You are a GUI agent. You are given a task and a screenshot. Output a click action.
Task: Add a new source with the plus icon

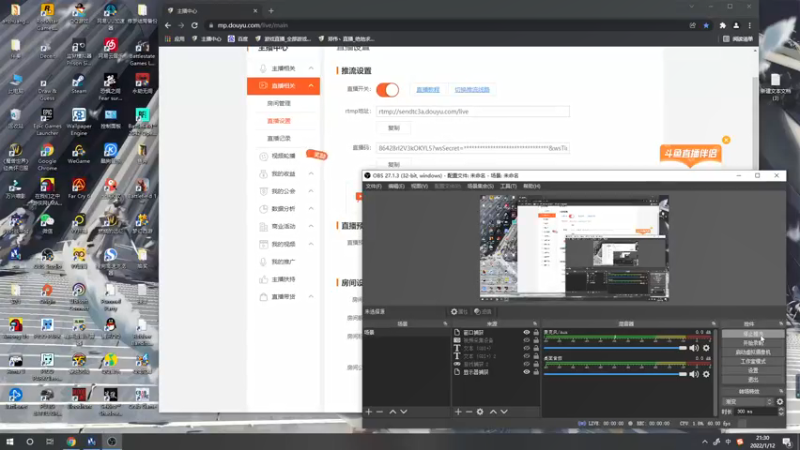click(458, 412)
